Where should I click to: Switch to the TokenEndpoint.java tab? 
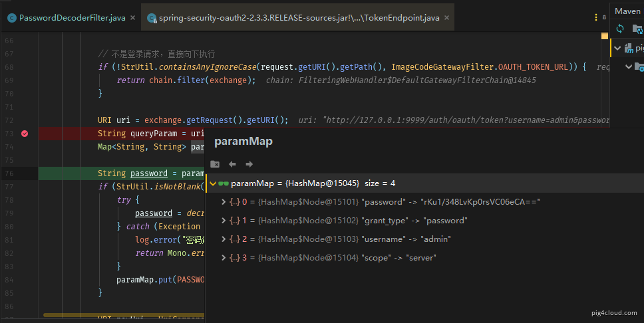[x=299, y=18]
